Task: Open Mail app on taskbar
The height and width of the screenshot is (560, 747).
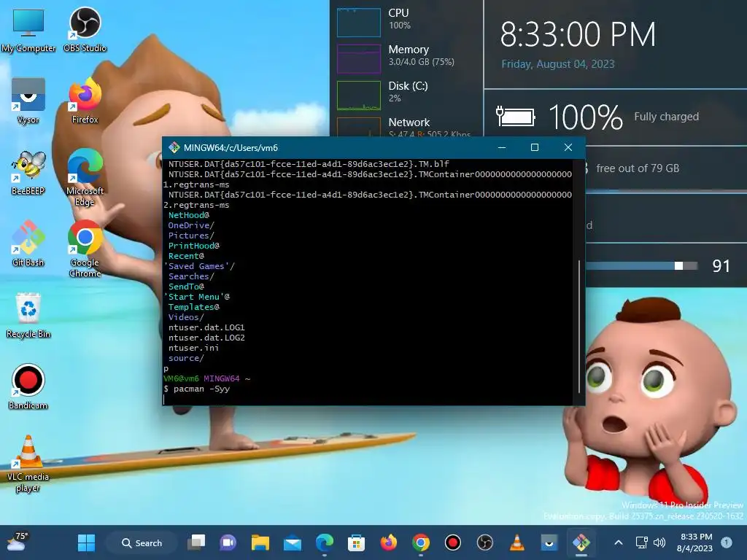Action: [292, 542]
